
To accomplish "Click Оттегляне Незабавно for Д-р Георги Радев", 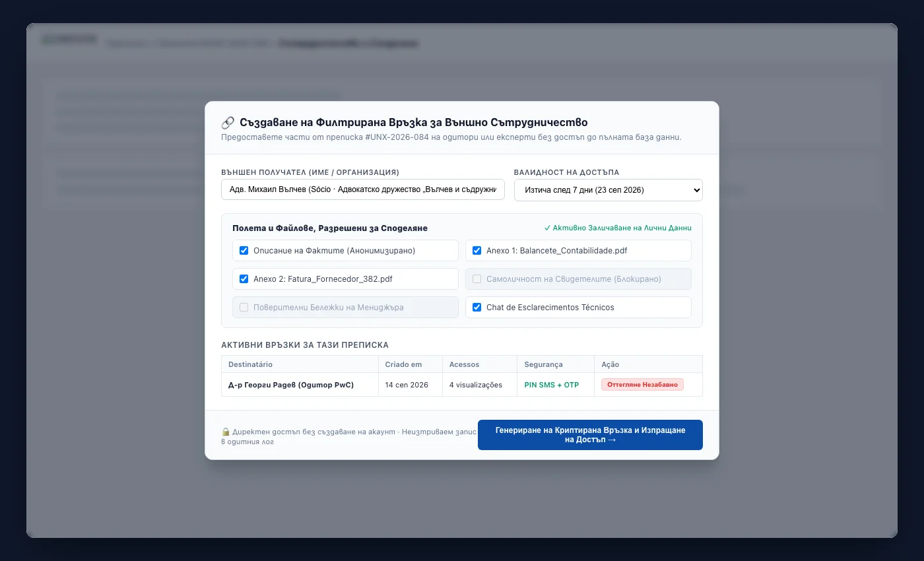I will point(642,385).
